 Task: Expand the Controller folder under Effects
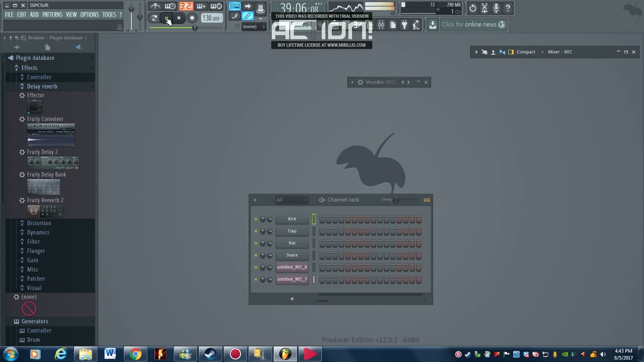click(39, 77)
